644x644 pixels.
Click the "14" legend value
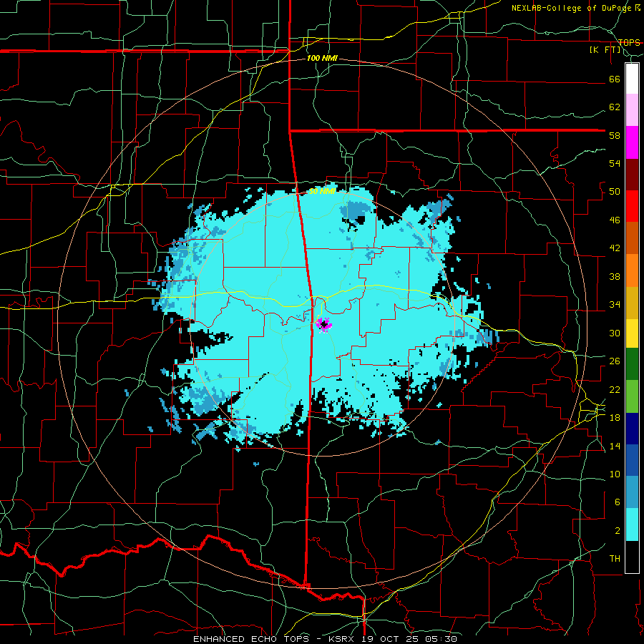(x=615, y=446)
